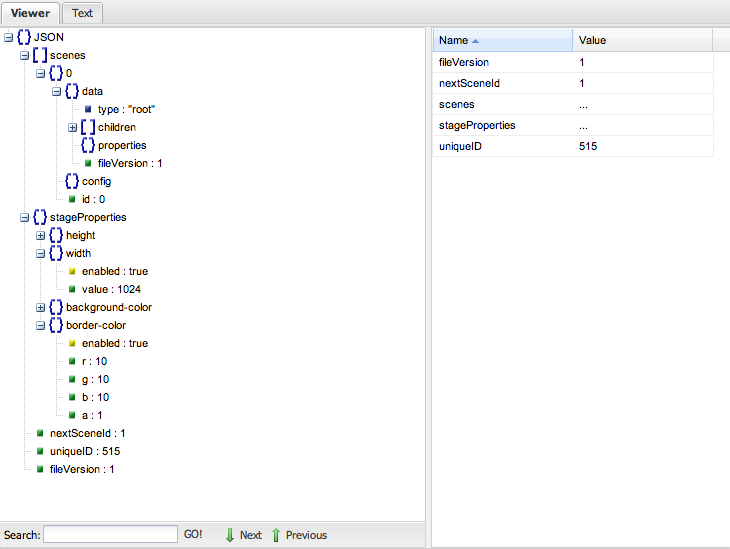Collapse the root JSON node
The width and height of the screenshot is (730, 549).
click(x=8, y=37)
